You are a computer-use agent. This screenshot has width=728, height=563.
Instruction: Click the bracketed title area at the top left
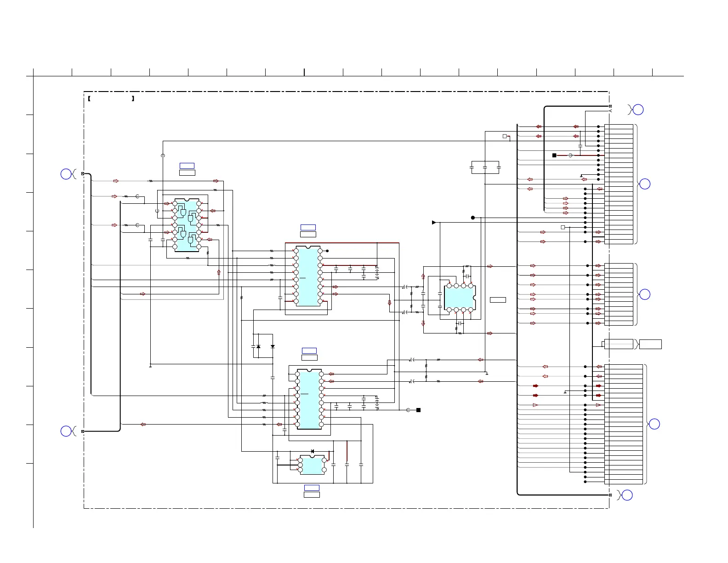pos(111,98)
